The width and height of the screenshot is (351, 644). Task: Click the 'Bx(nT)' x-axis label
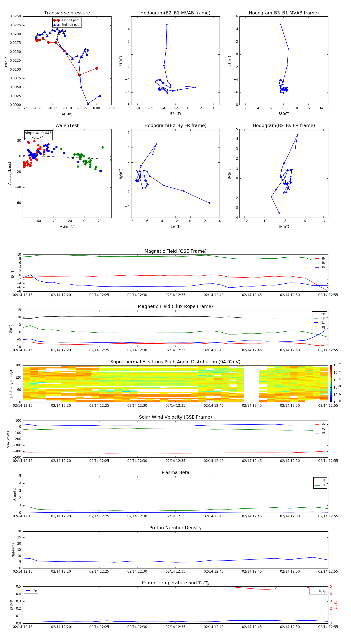[284, 227]
